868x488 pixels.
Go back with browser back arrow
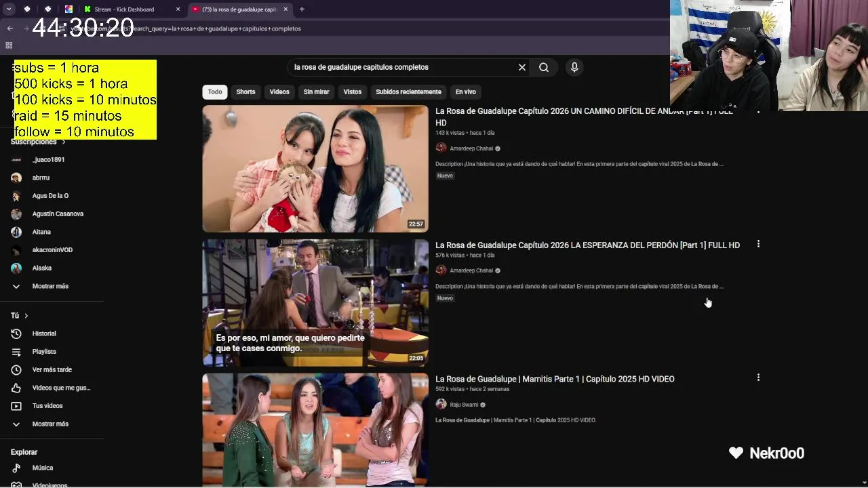(x=9, y=28)
